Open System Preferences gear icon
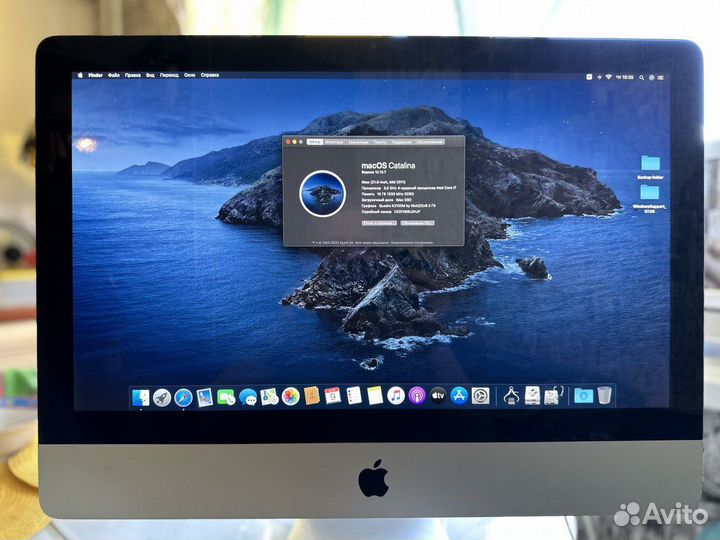This screenshot has height=540, width=720. pyautogui.click(x=480, y=396)
